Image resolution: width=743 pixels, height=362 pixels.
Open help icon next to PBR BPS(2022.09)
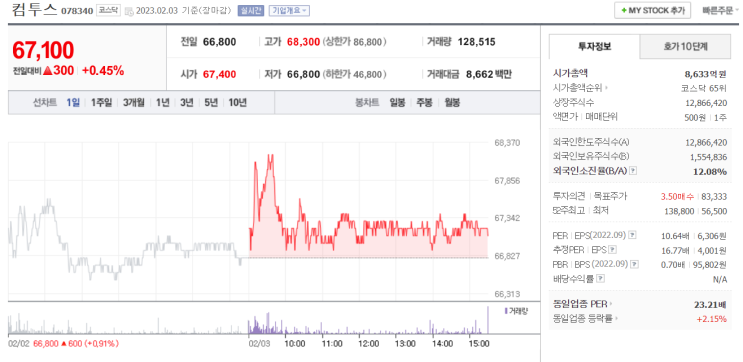coord(634,264)
